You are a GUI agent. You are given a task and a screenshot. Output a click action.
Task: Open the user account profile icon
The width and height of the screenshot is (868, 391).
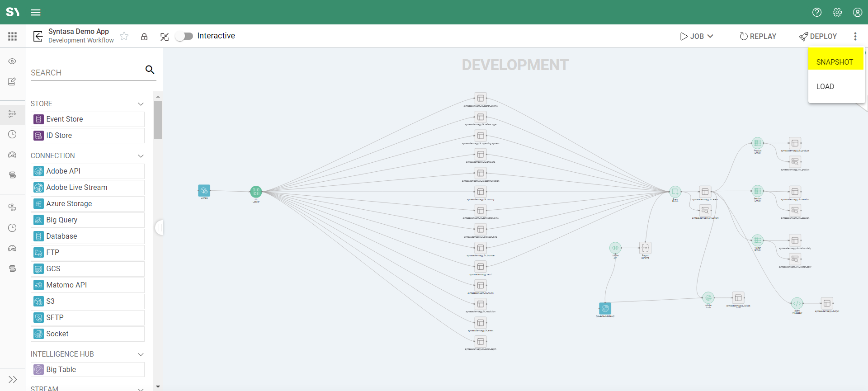pos(857,12)
